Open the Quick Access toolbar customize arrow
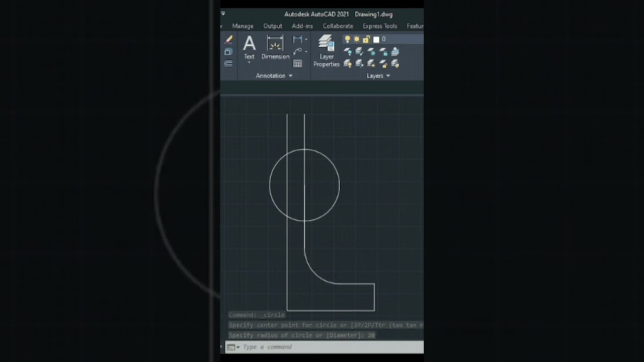The height and width of the screenshot is (362, 644). 223,14
